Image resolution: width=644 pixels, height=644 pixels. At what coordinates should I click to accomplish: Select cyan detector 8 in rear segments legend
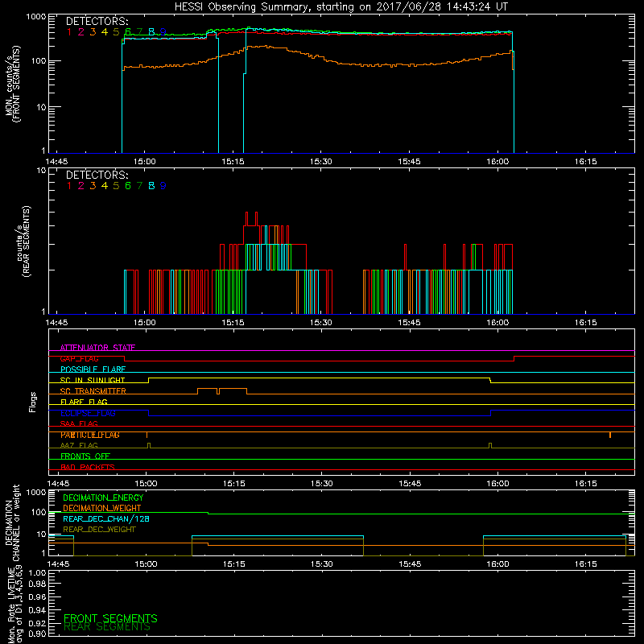click(151, 186)
